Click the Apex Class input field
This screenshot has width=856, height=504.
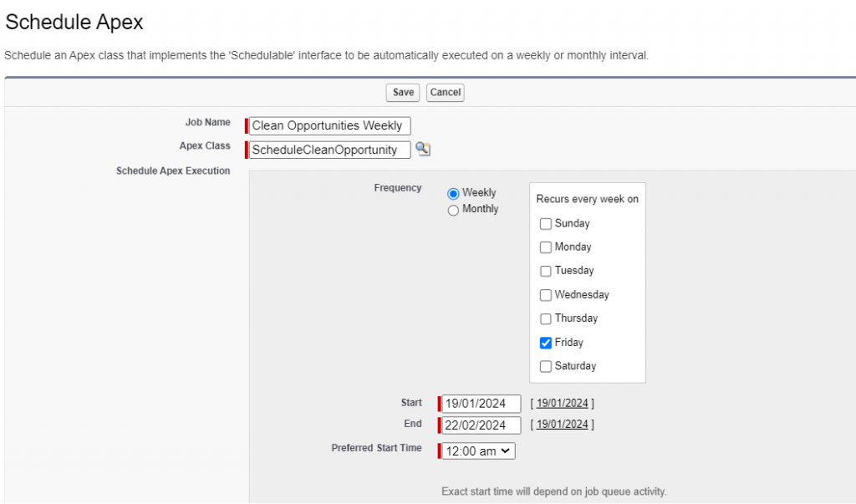pyautogui.click(x=329, y=150)
